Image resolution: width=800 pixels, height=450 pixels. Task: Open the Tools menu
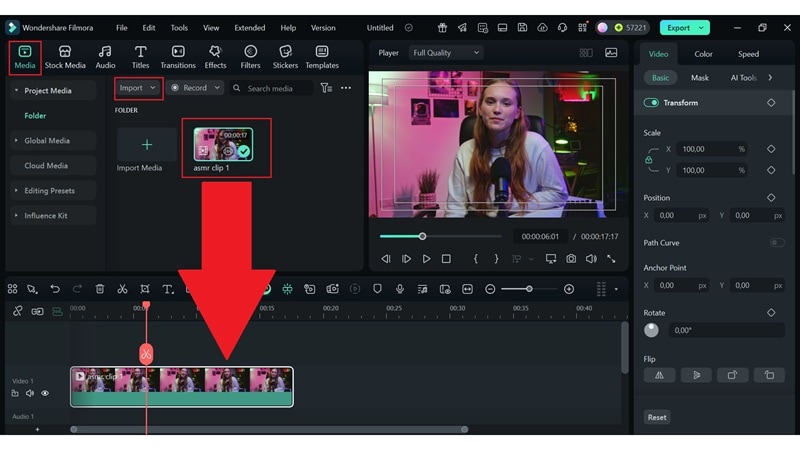179,28
